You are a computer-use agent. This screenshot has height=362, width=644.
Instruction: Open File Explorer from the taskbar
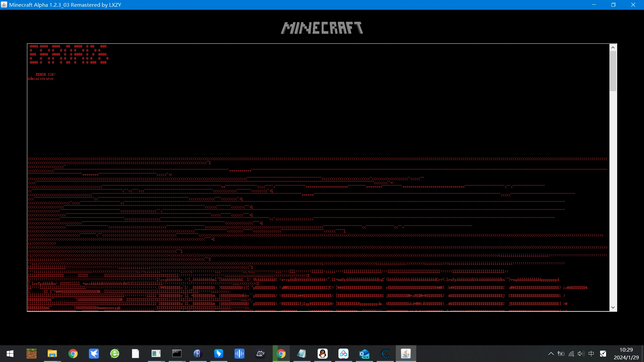(x=52, y=354)
